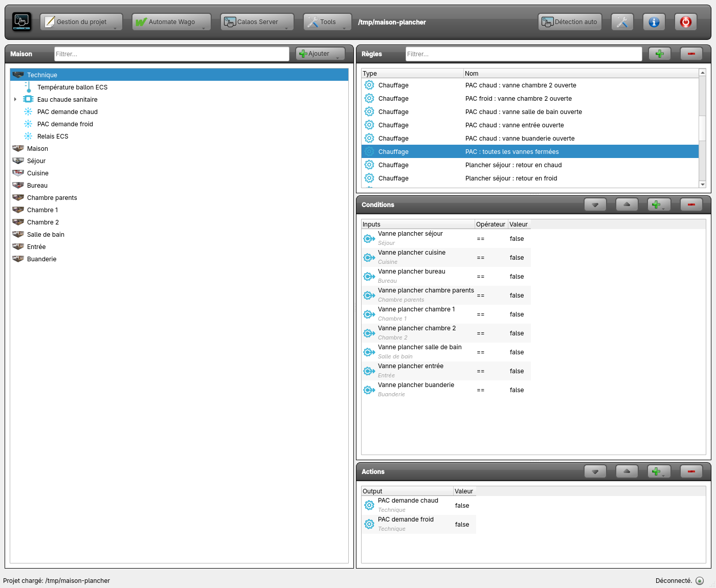Add a new rule with green plus
The image size is (716, 588).
660,54
